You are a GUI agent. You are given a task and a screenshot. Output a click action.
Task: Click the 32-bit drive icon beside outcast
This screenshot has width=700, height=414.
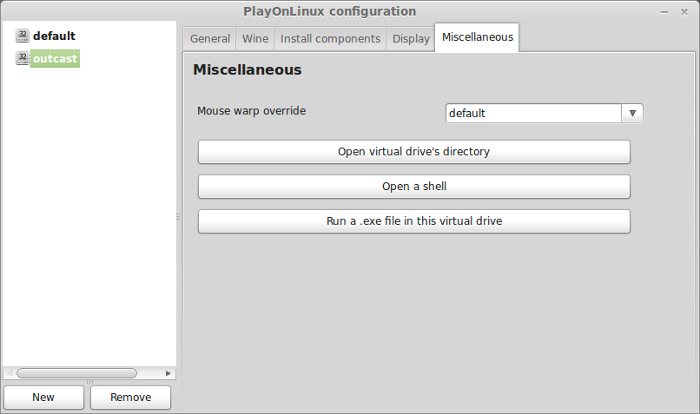click(x=22, y=59)
